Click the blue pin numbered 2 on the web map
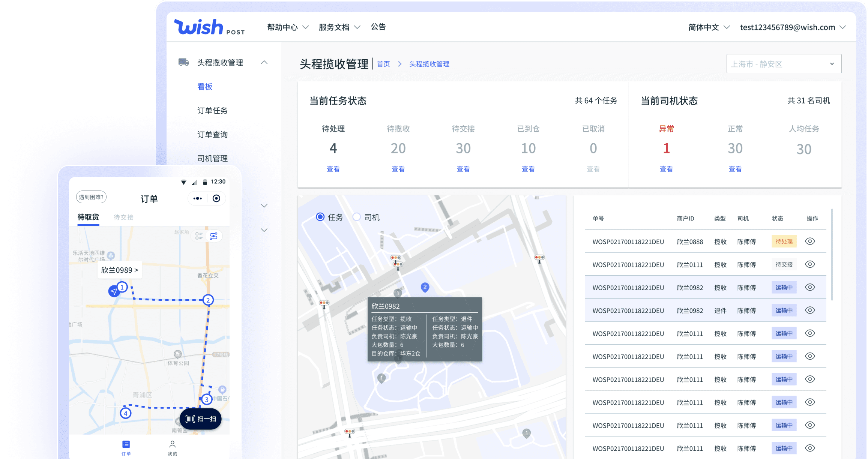 point(425,288)
